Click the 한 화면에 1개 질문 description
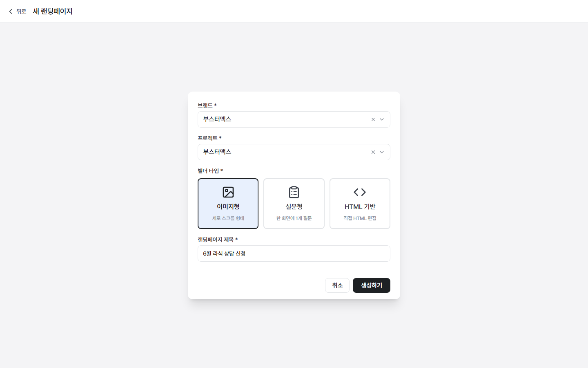 [294, 218]
